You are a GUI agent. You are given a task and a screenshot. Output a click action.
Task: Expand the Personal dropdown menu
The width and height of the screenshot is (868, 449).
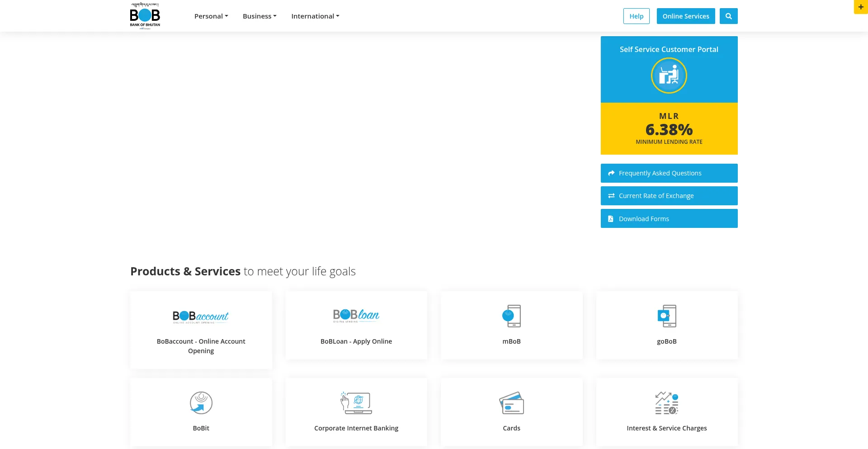coord(211,16)
